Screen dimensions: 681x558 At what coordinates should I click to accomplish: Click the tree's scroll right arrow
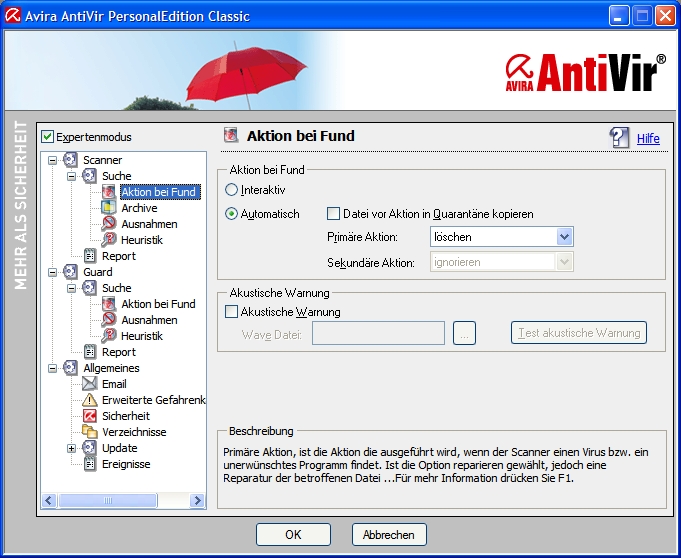pyautogui.click(x=197, y=501)
